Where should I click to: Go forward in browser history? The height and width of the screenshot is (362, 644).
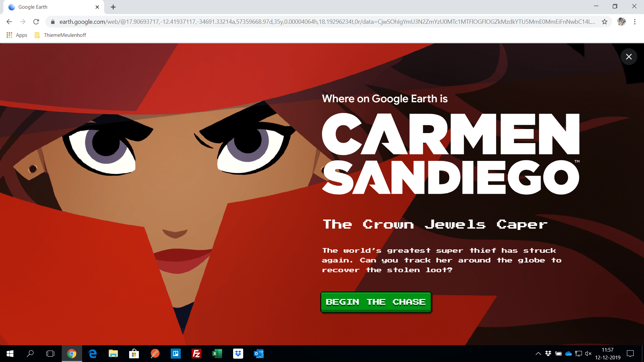23,22
